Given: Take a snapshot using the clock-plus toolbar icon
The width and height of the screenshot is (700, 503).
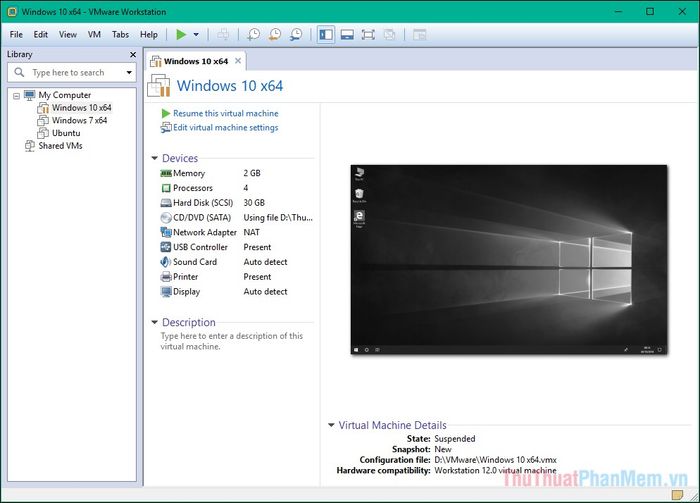Looking at the screenshot, I should coord(254,34).
